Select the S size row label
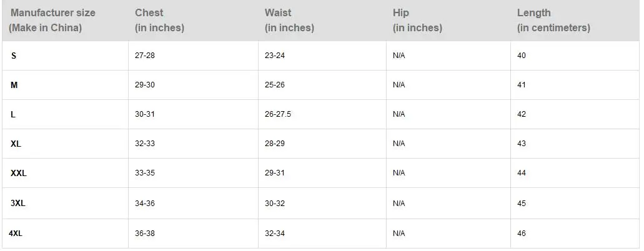 [14, 56]
